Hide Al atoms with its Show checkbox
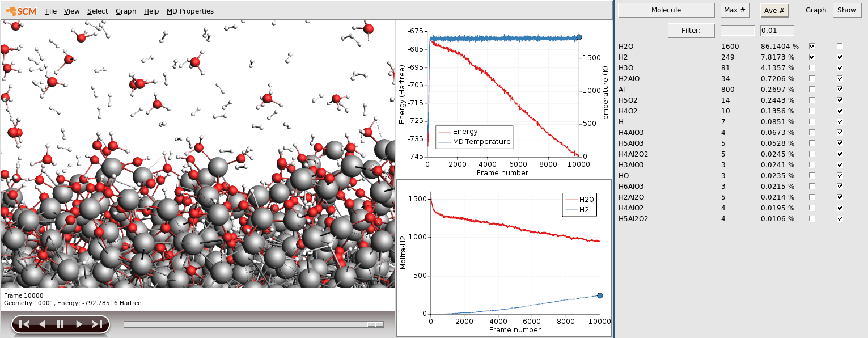 [x=840, y=90]
